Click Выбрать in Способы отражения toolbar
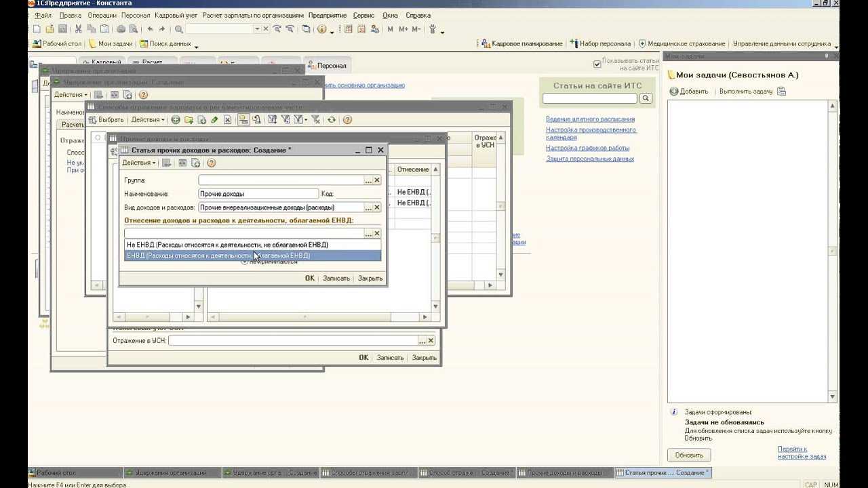The width and height of the screenshot is (868, 488). [x=106, y=119]
